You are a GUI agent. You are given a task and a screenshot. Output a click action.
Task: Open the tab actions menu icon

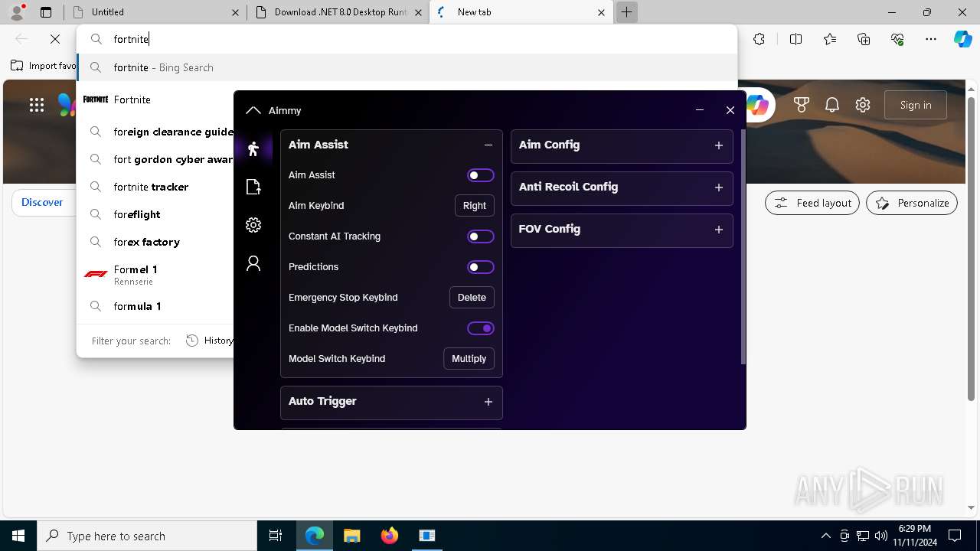(46, 12)
